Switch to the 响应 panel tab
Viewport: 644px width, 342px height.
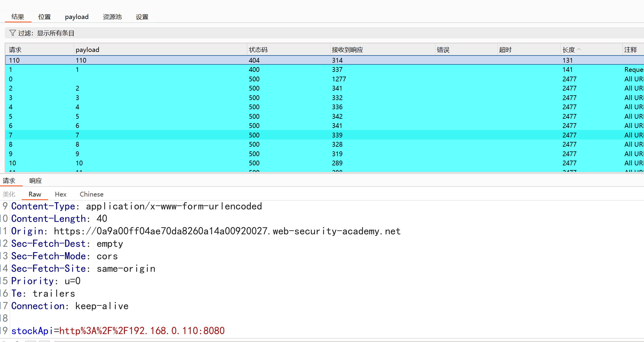coord(36,181)
